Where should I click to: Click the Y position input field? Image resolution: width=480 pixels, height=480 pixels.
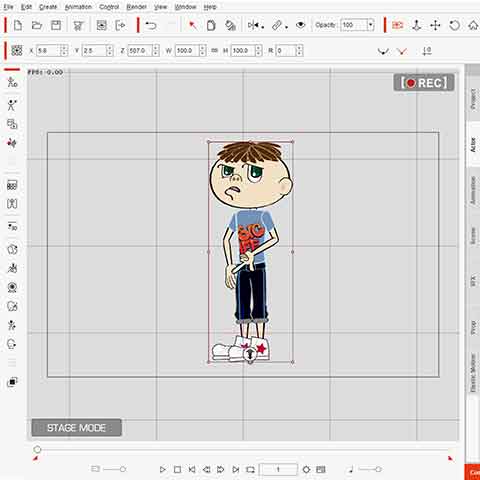(x=94, y=51)
